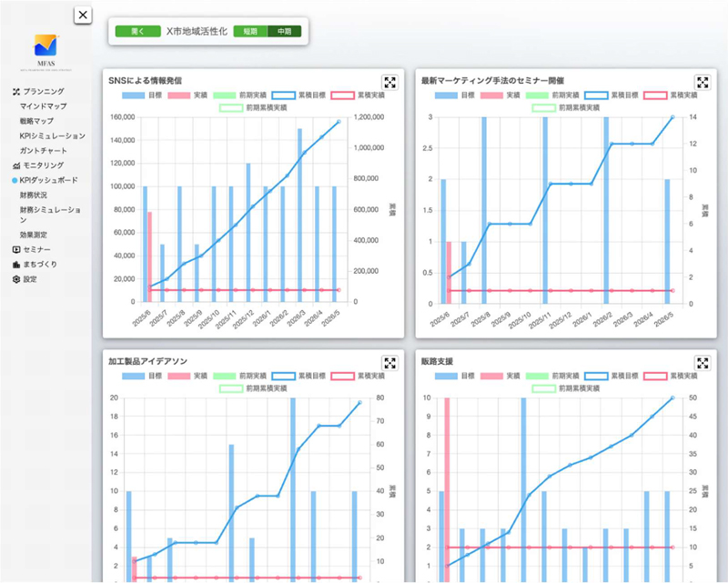728x583 pixels.
Task: Switch to the 短期 term toggle
Action: [250, 31]
